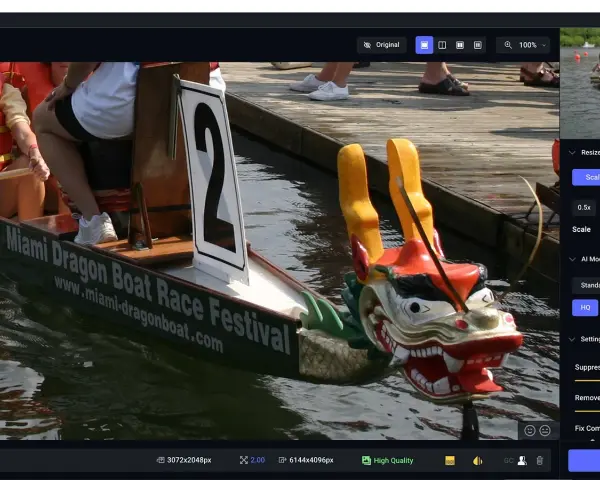Click the GC indicator in the status bar
The image size is (600, 480).
tap(508, 460)
